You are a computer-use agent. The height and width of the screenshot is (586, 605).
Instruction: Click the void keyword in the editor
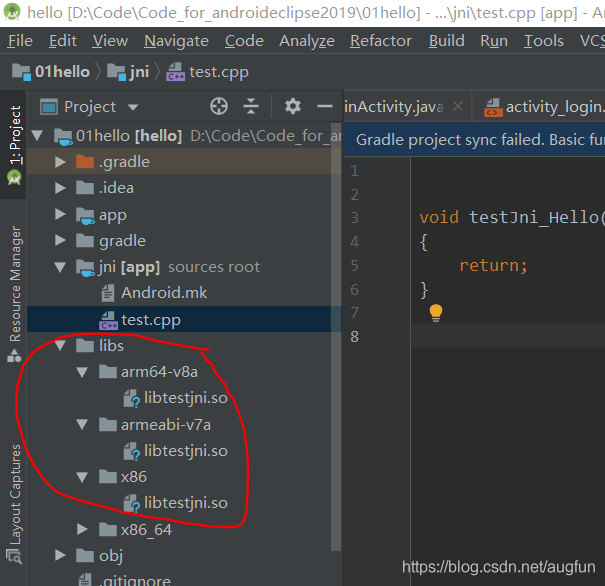(439, 218)
